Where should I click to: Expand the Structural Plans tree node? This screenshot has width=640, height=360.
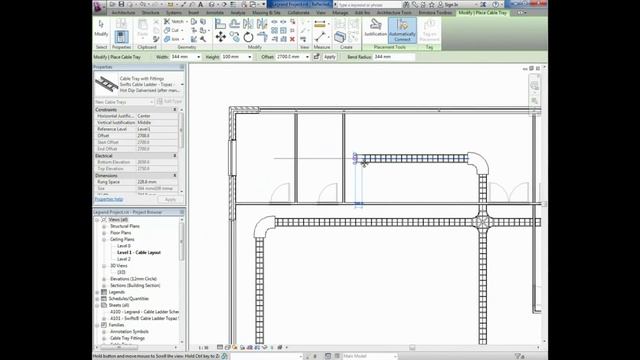click(x=104, y=226)
